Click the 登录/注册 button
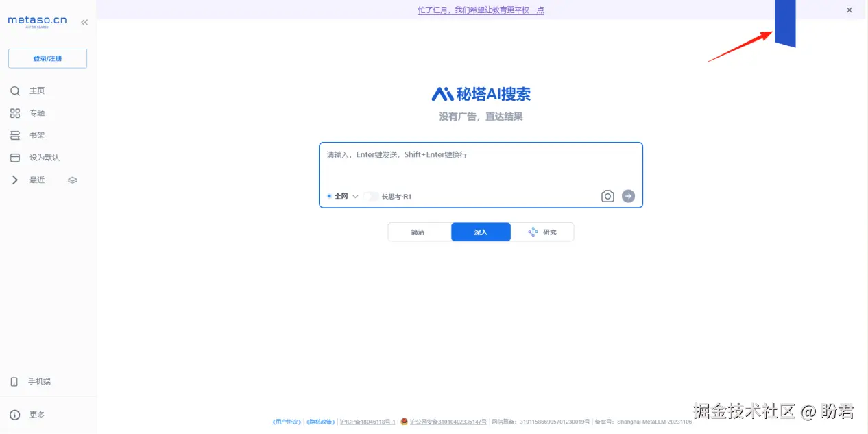Image resolution: width=868 pixels, height=434 pixels. (47, 58)
